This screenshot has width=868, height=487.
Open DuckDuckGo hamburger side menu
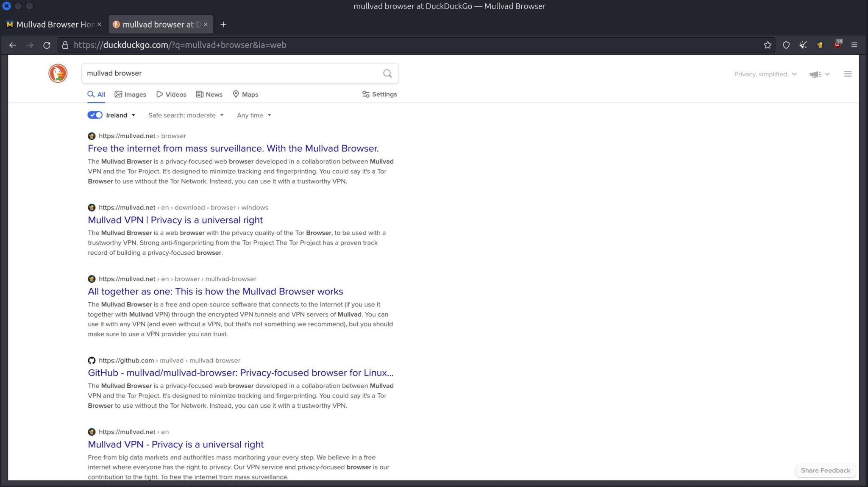[848, 74]
